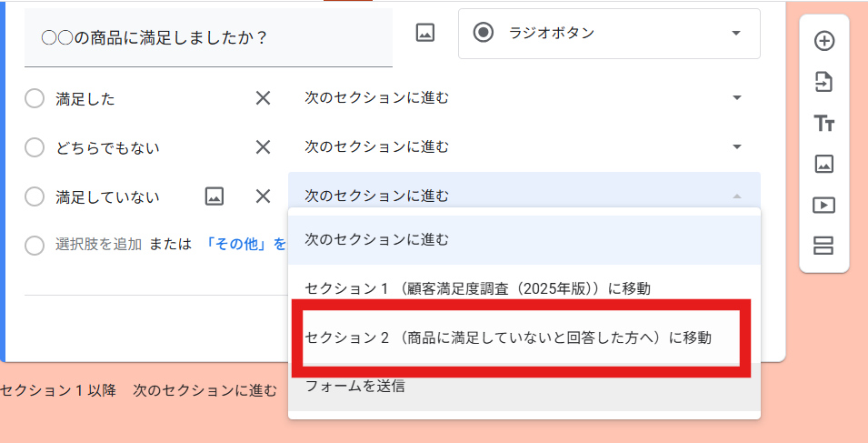This screenshot has height=443, width=868.
Task: Add an image from the side toolbar
Action: [x=824, y=164]
